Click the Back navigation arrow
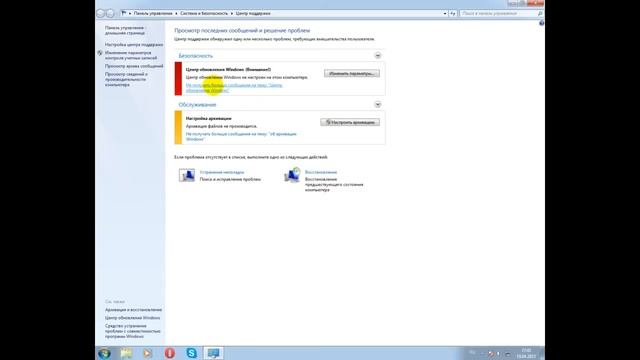This screenshot has width=640, height=360. click(x=100, y=13)
